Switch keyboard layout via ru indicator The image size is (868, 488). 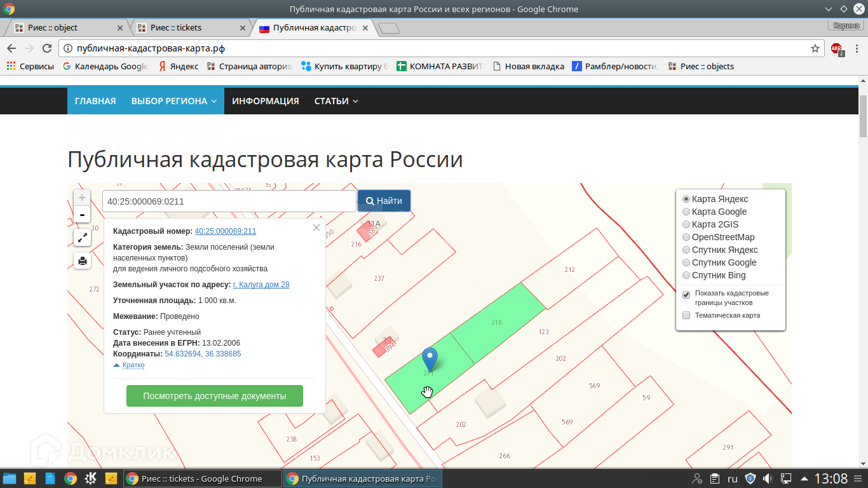pos(732,478)
